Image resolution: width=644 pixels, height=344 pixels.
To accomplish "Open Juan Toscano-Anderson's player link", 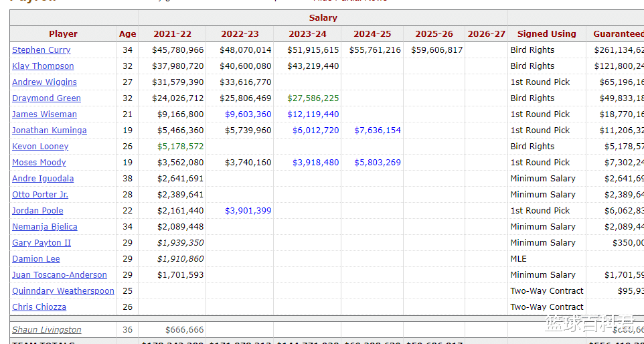I will (60, 274).
